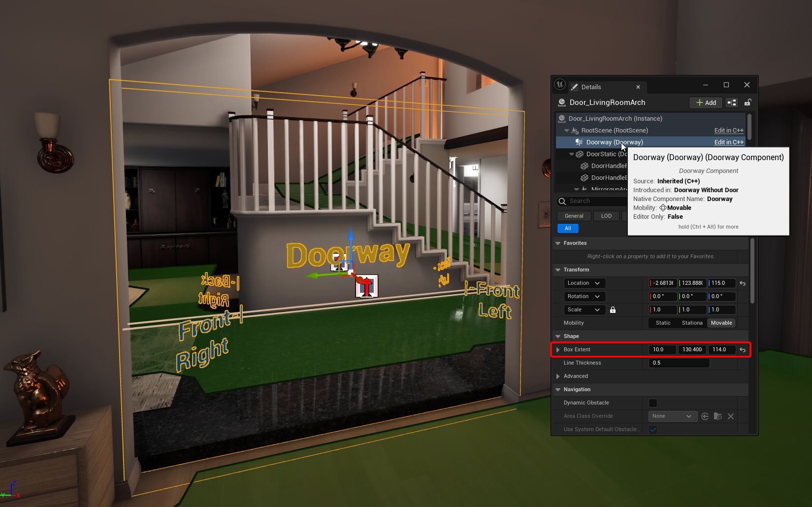Click the Unreal Engine logo icon

tap(560, 84)
